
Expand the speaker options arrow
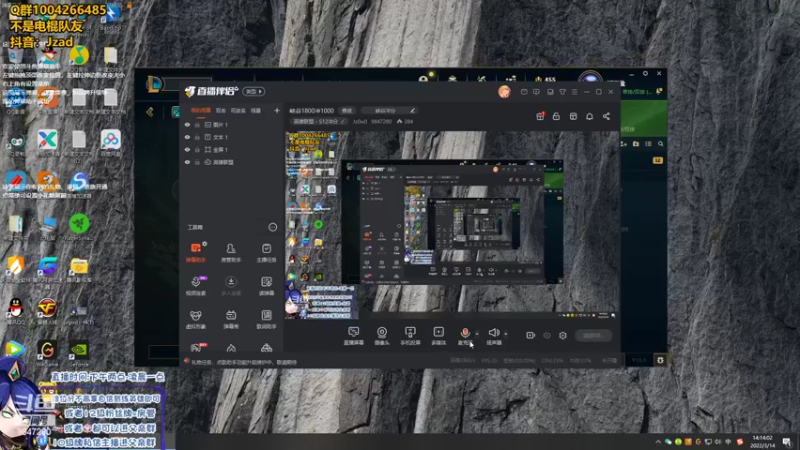click(x=506, y=334)
